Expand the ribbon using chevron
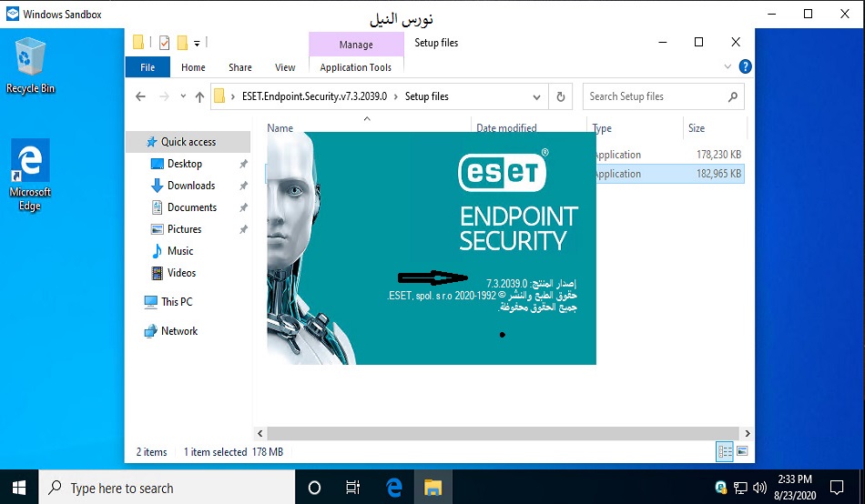This screenshot has height=504, width=865. (x=728, y=66)
